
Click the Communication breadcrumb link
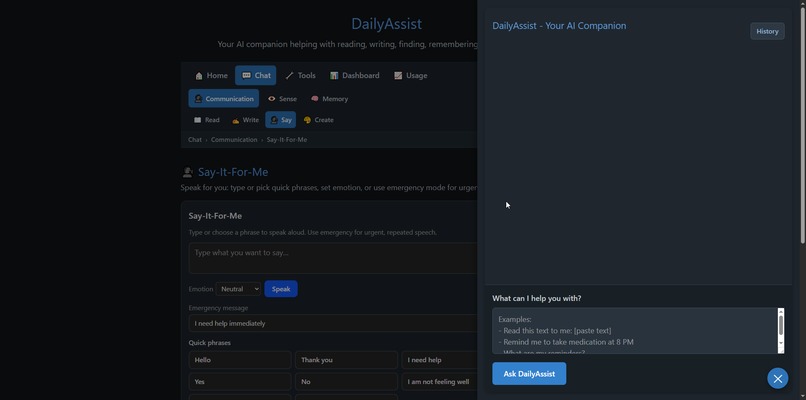pyautogui.click(x=234, y=140)
